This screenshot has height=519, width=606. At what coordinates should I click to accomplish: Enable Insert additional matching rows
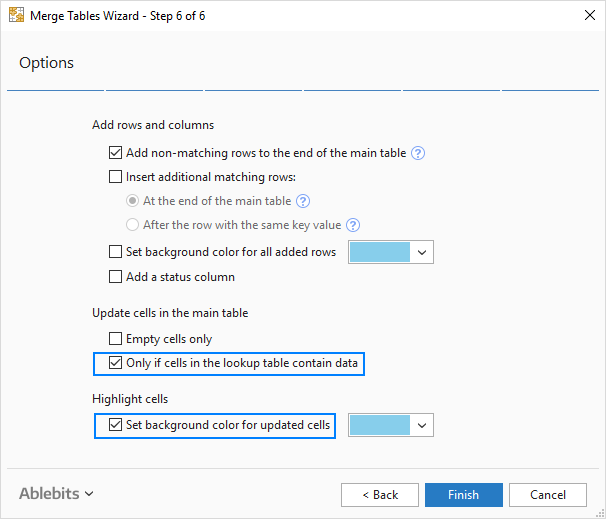pyautogui.click(x=115, y=177)
